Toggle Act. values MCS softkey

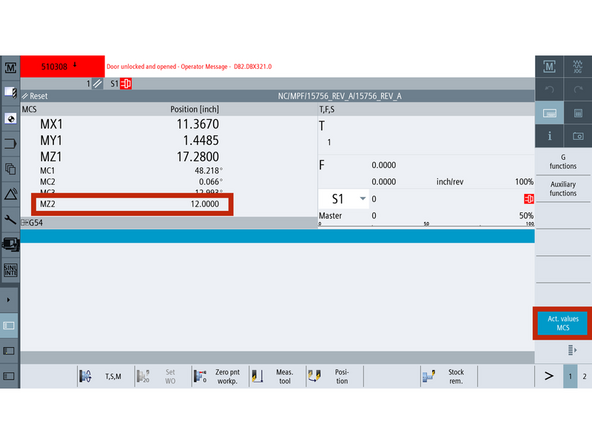coord(563,323)
